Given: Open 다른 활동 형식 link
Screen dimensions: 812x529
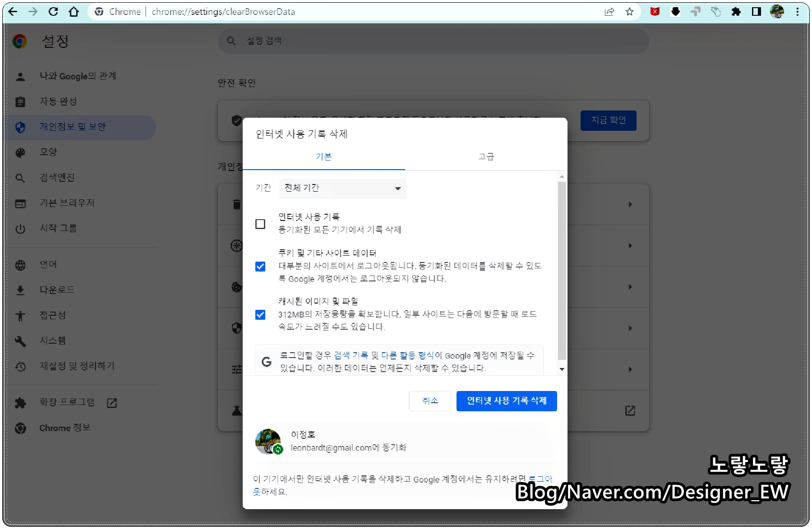Looking at the screenshot, I should pyautogui.click(x=407, y=355).
